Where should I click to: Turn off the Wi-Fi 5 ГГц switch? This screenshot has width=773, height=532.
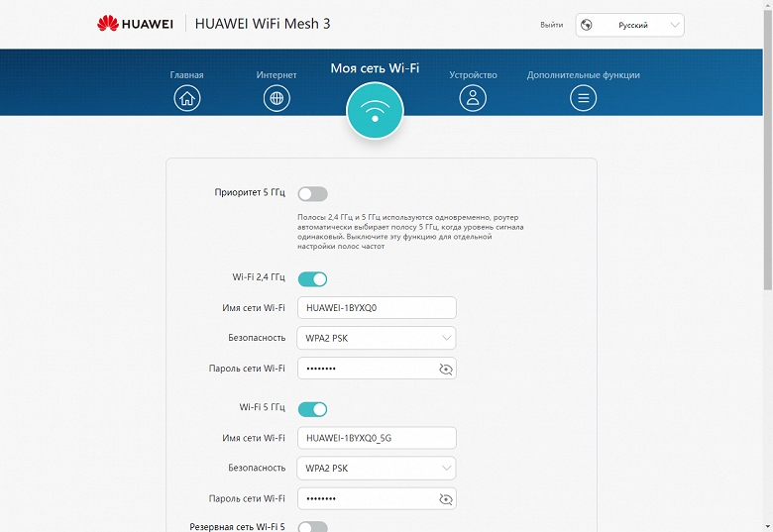312,409
